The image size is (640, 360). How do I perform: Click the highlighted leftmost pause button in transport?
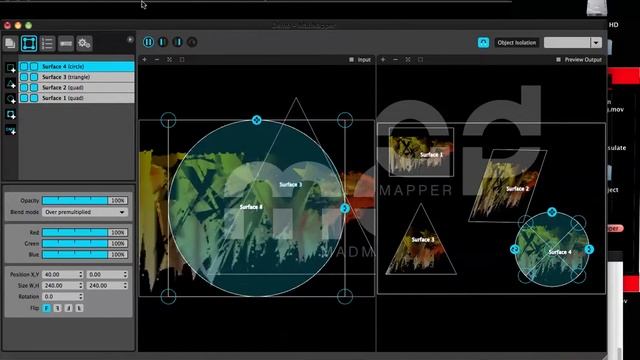tap(149, 42)
